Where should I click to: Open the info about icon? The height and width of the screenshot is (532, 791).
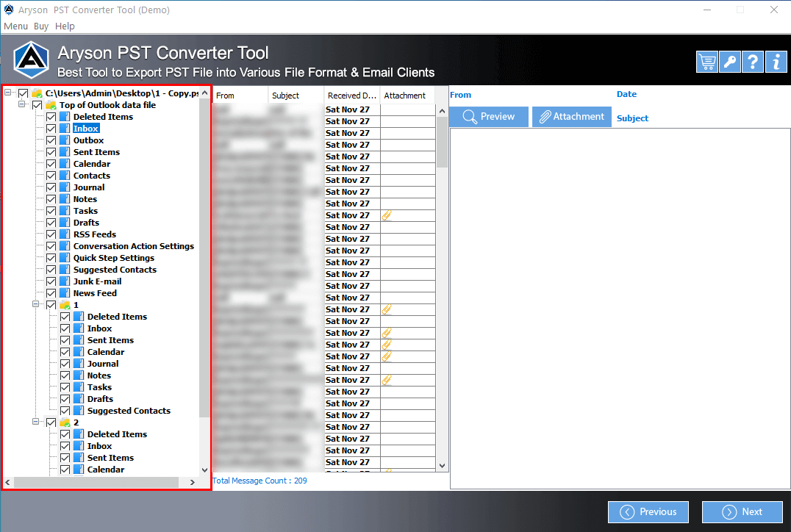coord(776,62)
